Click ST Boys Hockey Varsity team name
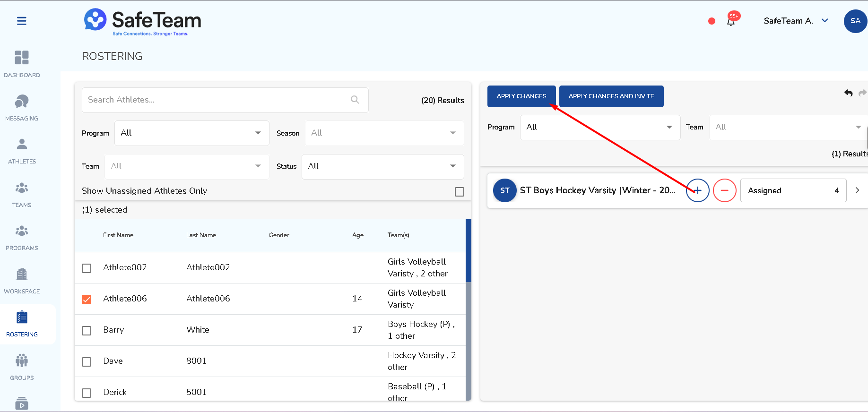This screenshot has height=412, width=868. pos(598,190)
